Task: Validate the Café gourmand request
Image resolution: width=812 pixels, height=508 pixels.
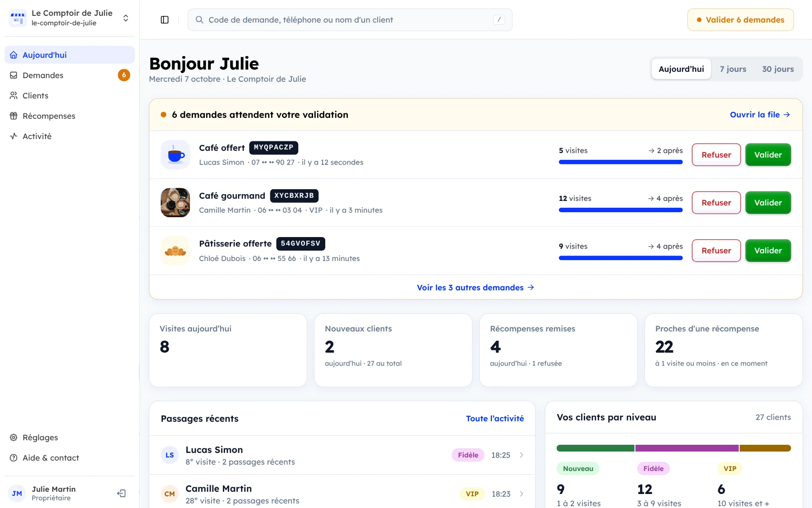Action: point(768,203)
